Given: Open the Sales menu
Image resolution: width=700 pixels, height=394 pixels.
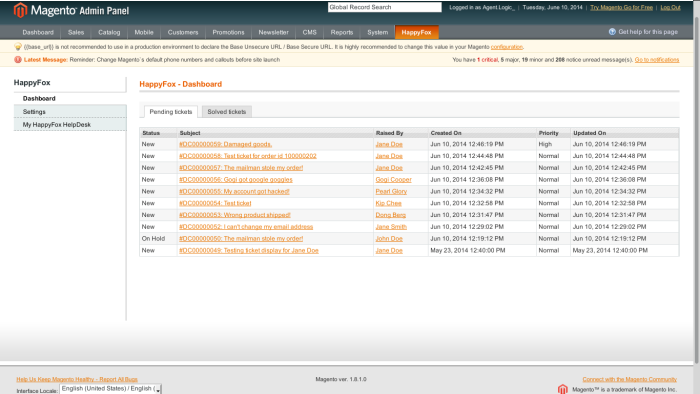Looking at the screenshot, I should [76, 32].
